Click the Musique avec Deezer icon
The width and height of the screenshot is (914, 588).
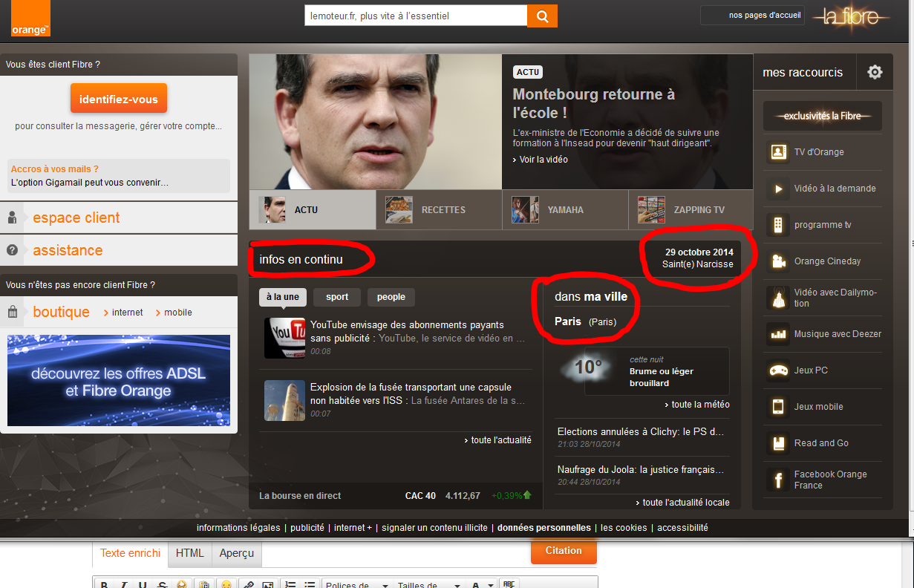(778, 334)
